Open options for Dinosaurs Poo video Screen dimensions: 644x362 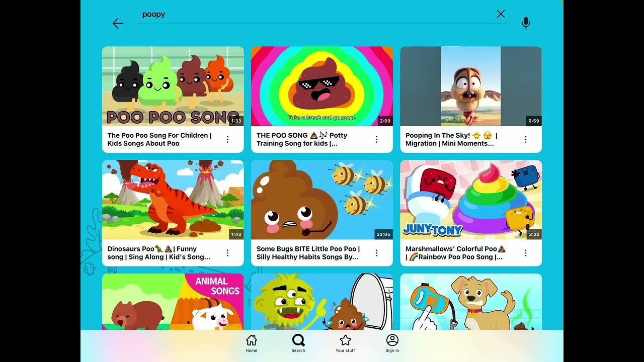227,253
